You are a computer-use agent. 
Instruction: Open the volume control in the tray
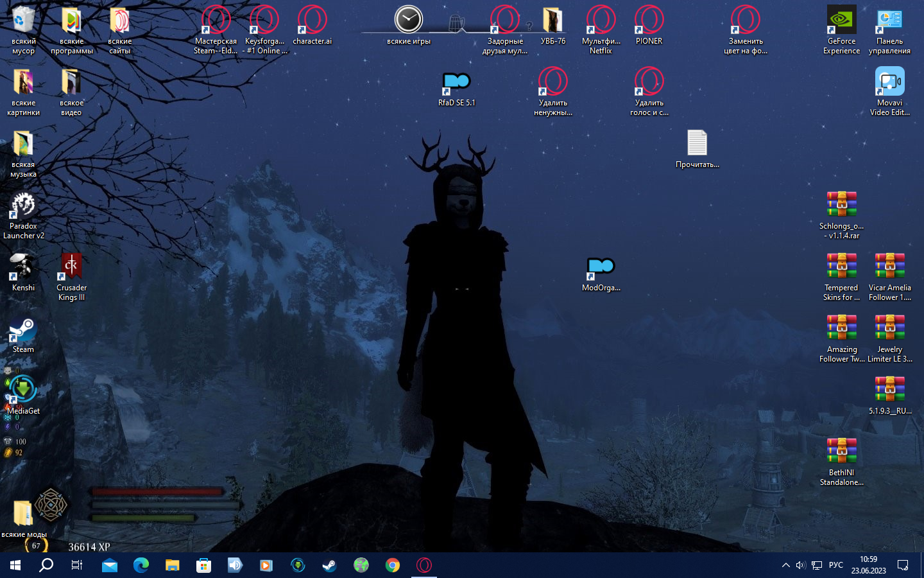click(x=801, y=565)
